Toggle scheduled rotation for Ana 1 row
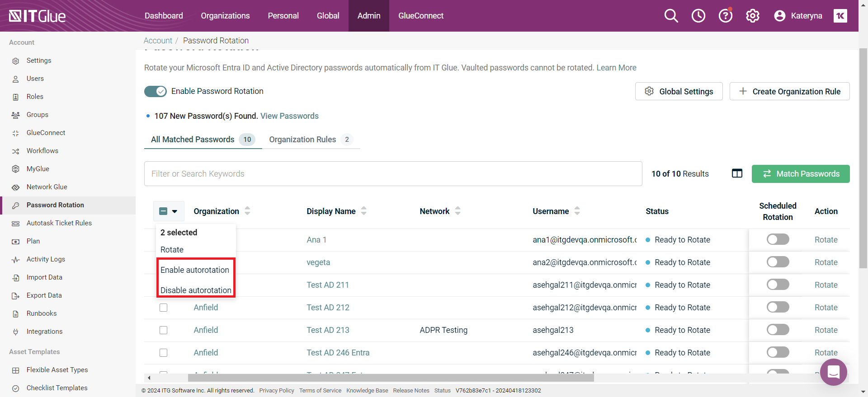 778,239
